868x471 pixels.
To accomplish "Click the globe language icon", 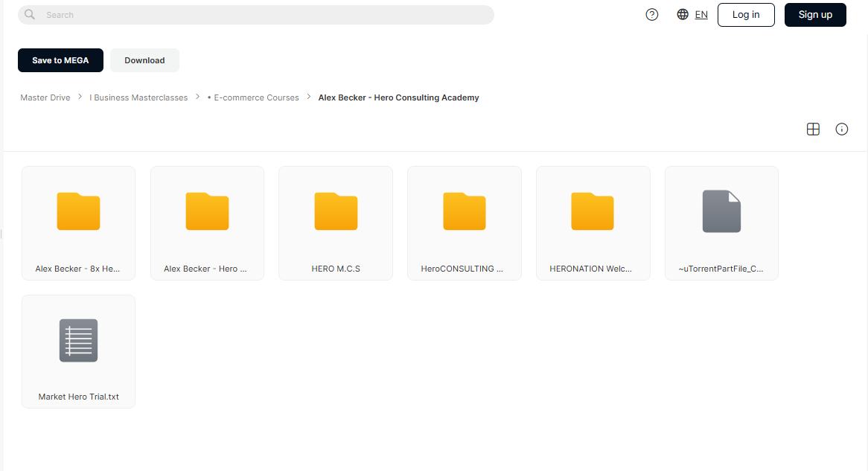I will click(683, 14).
